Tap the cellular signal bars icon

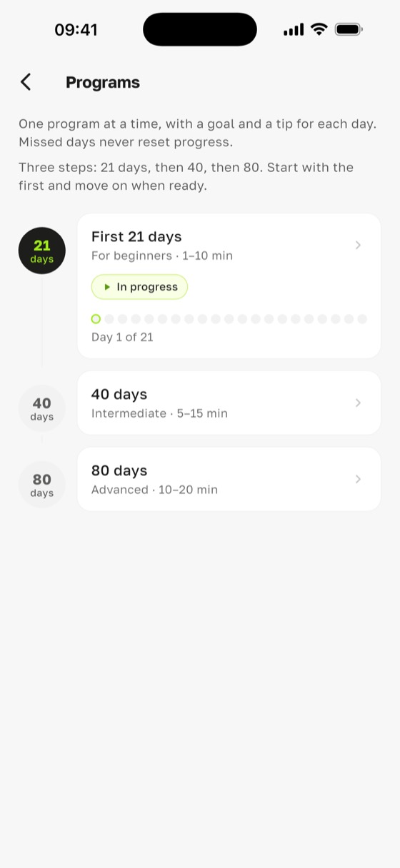tap(294, 29)
